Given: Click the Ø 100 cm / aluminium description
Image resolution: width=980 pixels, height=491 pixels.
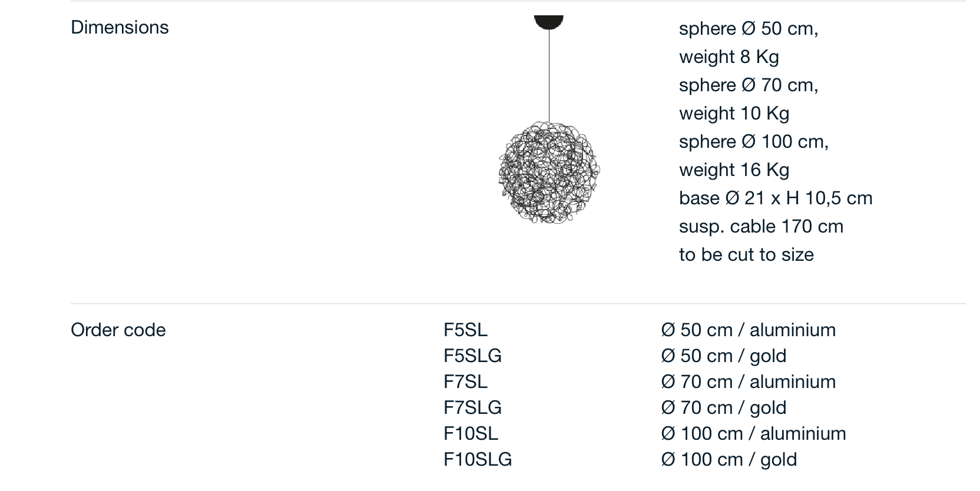Looking at the screenshot, I should pyautogui.click(x=753, y=433).
